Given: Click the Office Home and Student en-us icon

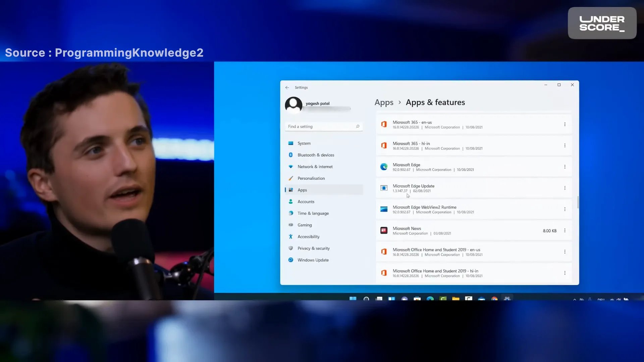Looking at the screenshot, I should click(384, 252).
